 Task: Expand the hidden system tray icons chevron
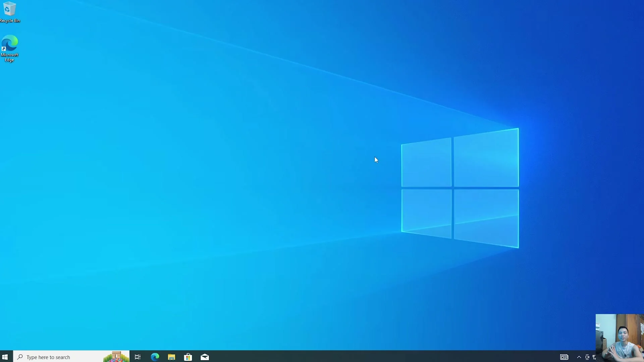(579, 357)
